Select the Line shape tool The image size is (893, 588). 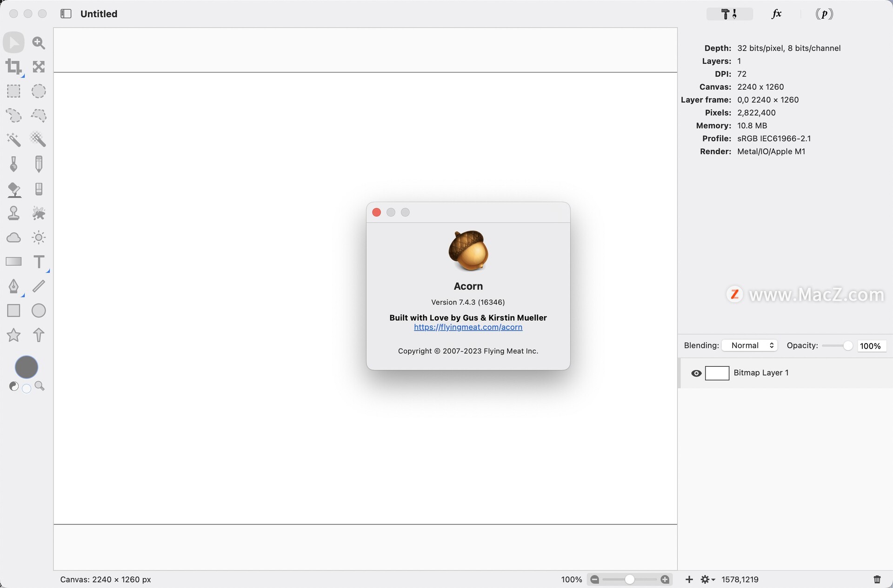pyautogui.click(x=39, y=286)
